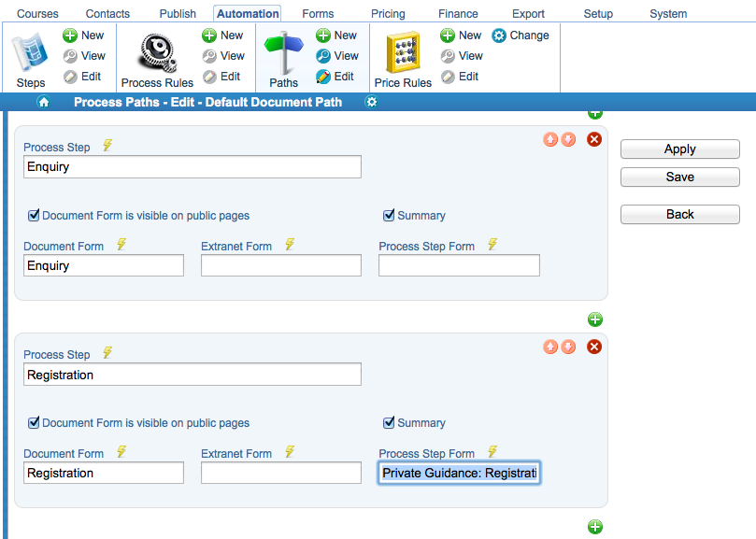Open the Paths signpost icon

(x=284, y=52)
